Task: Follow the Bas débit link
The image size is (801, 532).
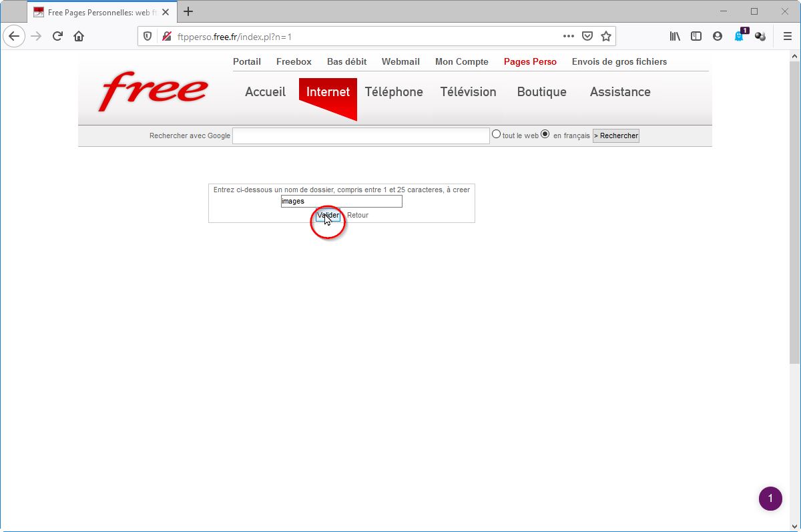Action: pyautogui.click(x=346, y=61)
